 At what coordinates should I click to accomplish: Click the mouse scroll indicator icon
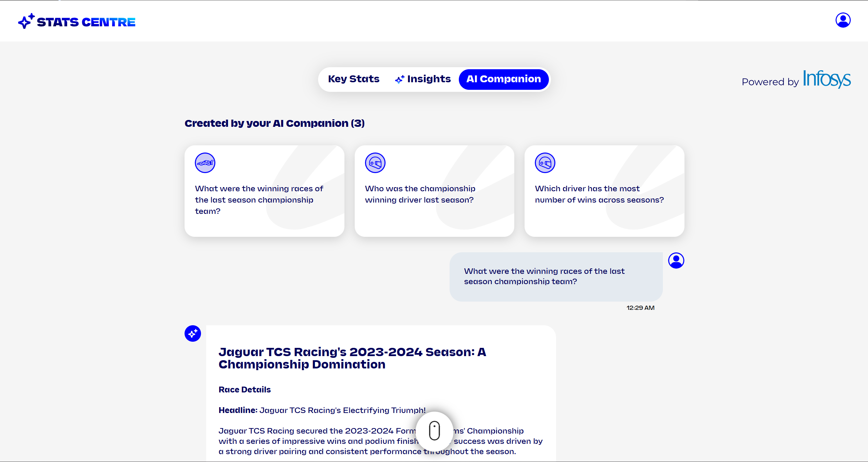(434, 430)
